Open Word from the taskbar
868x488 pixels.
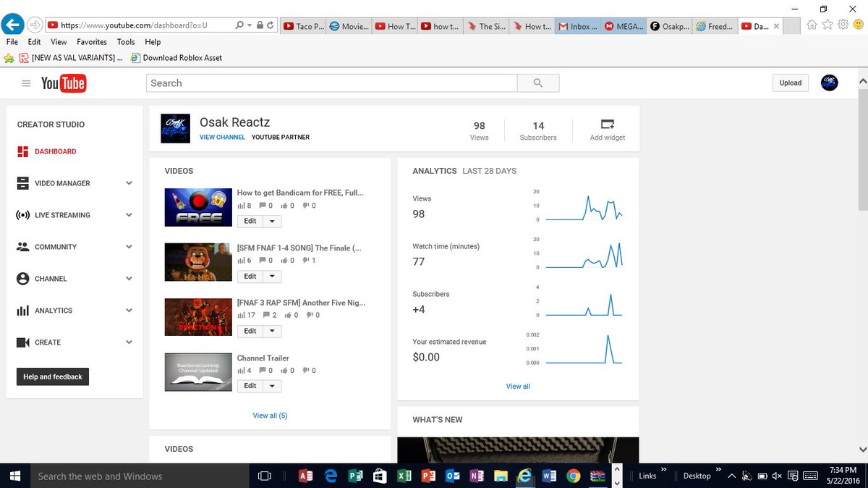click(x=549, y=476)
